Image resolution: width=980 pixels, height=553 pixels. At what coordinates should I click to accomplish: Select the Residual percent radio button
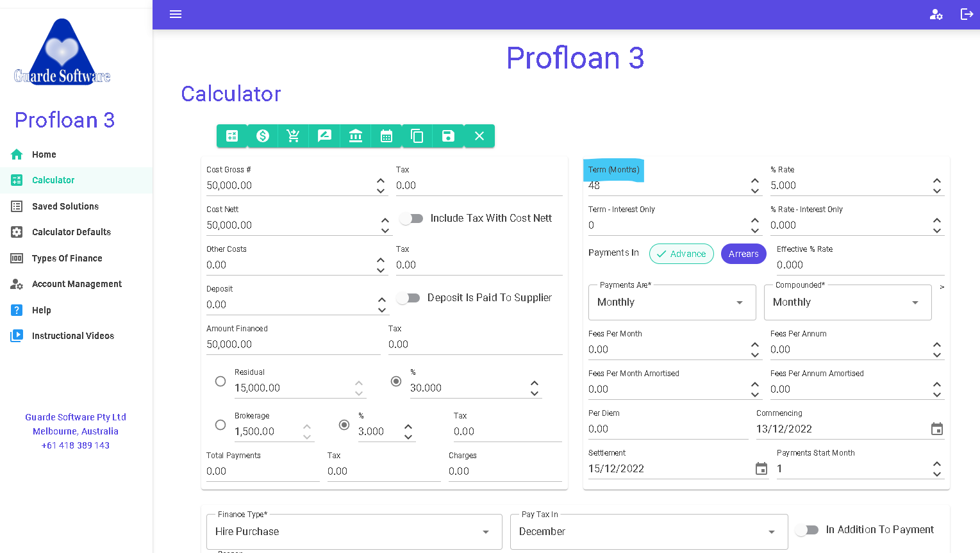(396, 381)
